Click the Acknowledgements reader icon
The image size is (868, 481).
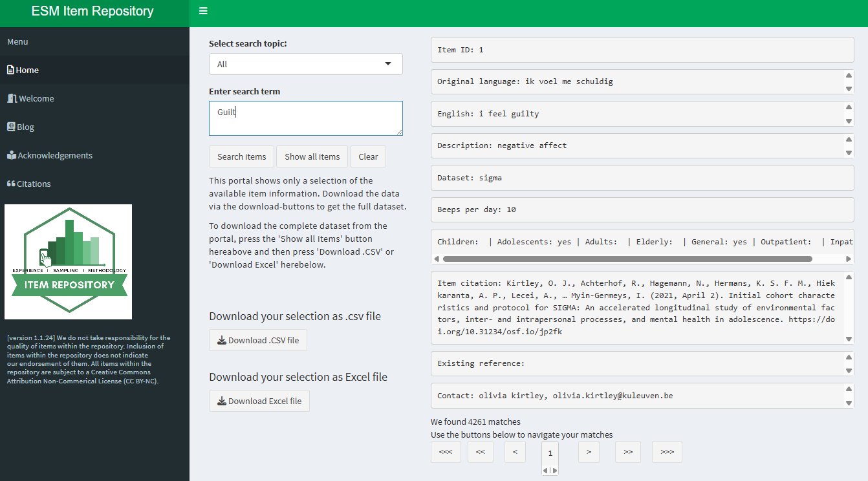click(x=11, y=155)
